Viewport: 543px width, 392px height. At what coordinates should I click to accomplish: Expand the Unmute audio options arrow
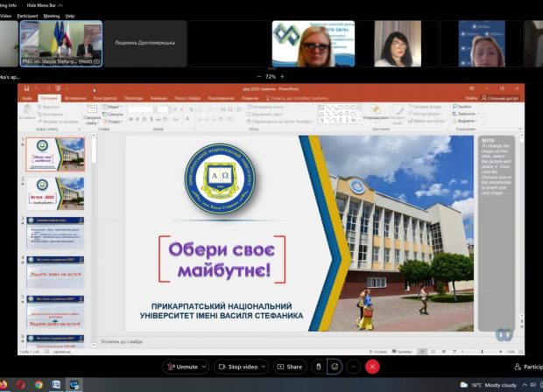coord(204,367)
